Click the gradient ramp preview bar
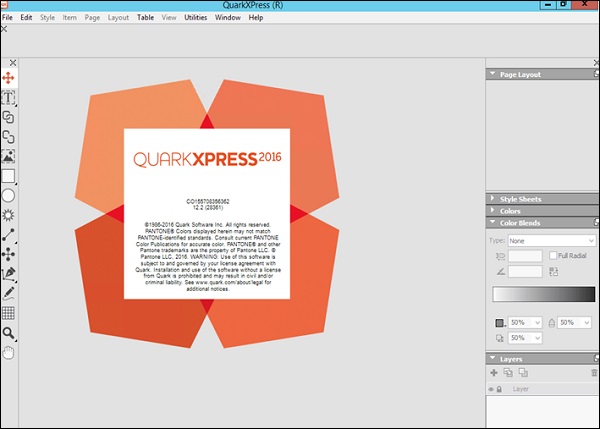This screenshot has width=600, height=429. click(x=544, y=294)
